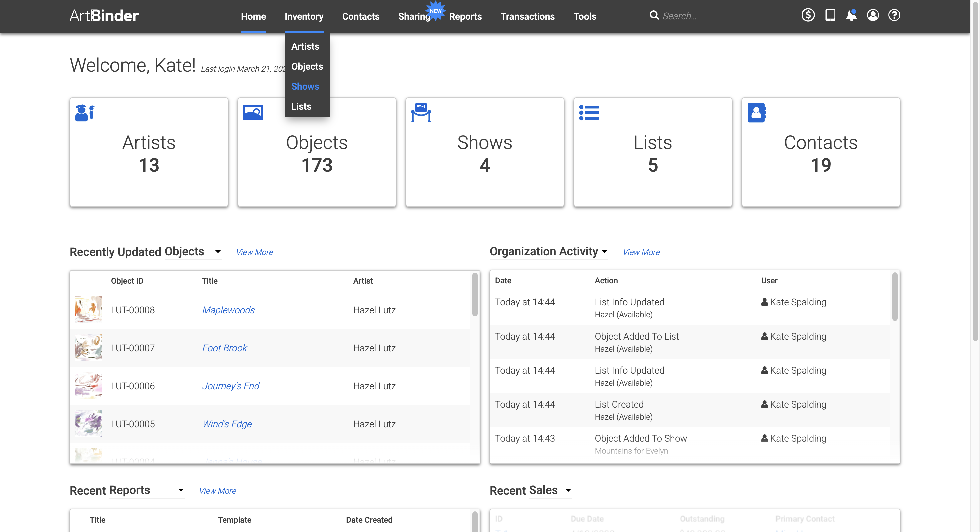Viewport: 980px width, 532px height.
Task: Click the Shows card easel icon
Action: click(x=421, y=113)
